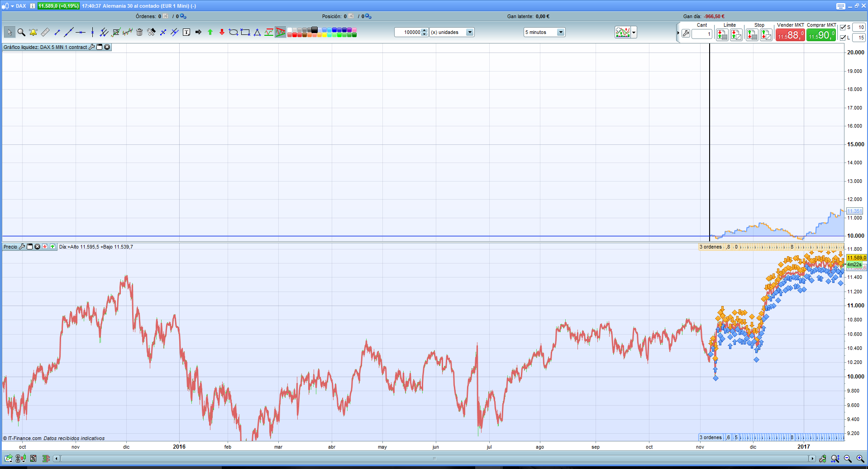Open indicators and trading systems icon
Image resolution: width=868 pixels, height=469 pixels.
click(x=623, y=32)
